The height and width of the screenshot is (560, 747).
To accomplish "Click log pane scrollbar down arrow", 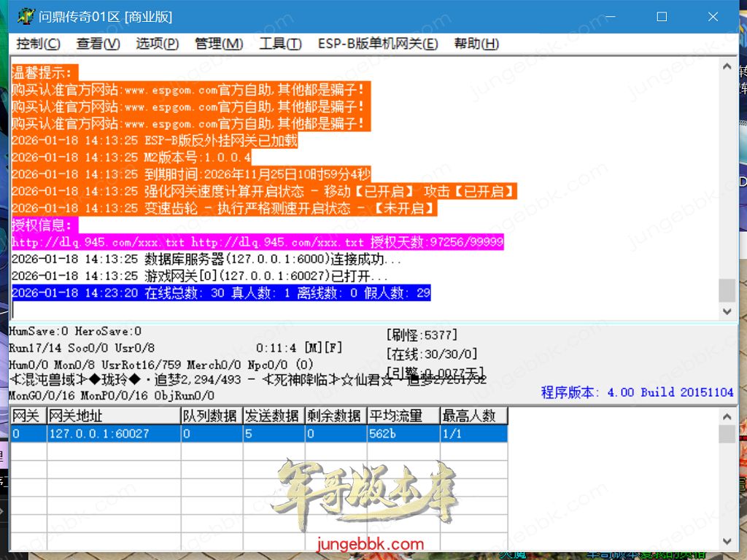I will (727, 312).
